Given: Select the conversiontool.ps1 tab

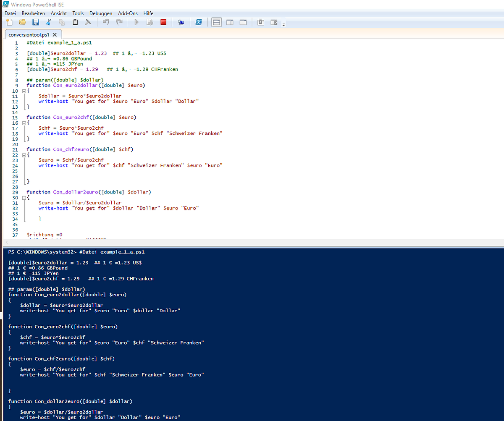Looking at the screenshot, I should 29,35.
